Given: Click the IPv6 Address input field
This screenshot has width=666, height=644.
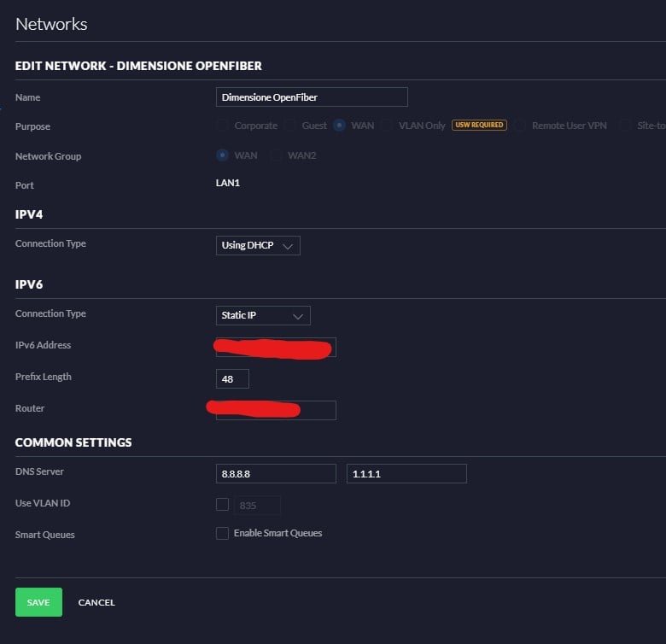Looking at the screenshot, I should [276, 347].
